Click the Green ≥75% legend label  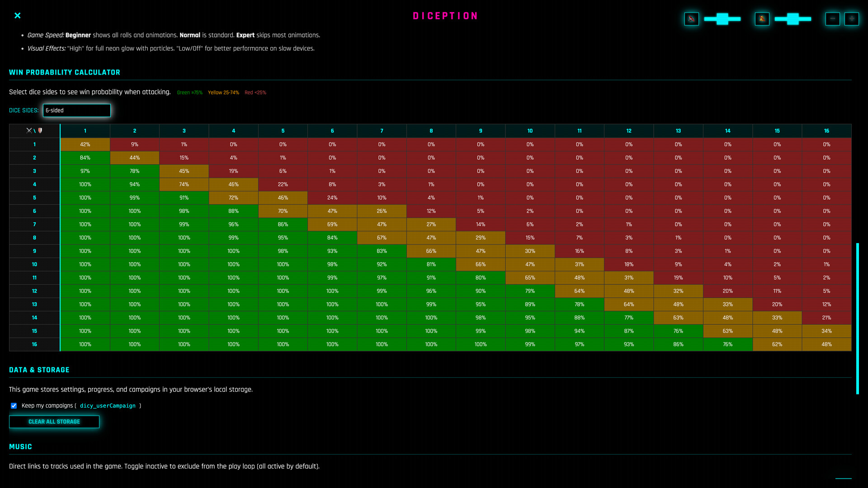pyautogui.click(x=189, y=92)
